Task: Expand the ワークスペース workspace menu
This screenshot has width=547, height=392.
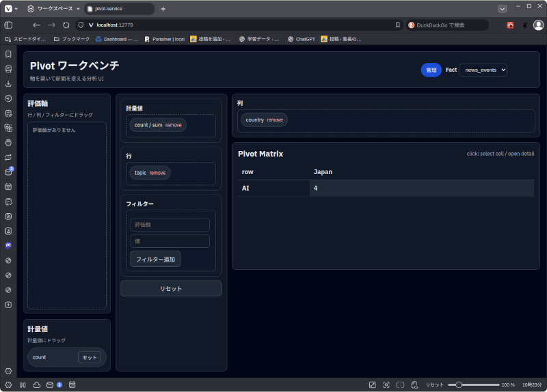Action: point(53,9)
